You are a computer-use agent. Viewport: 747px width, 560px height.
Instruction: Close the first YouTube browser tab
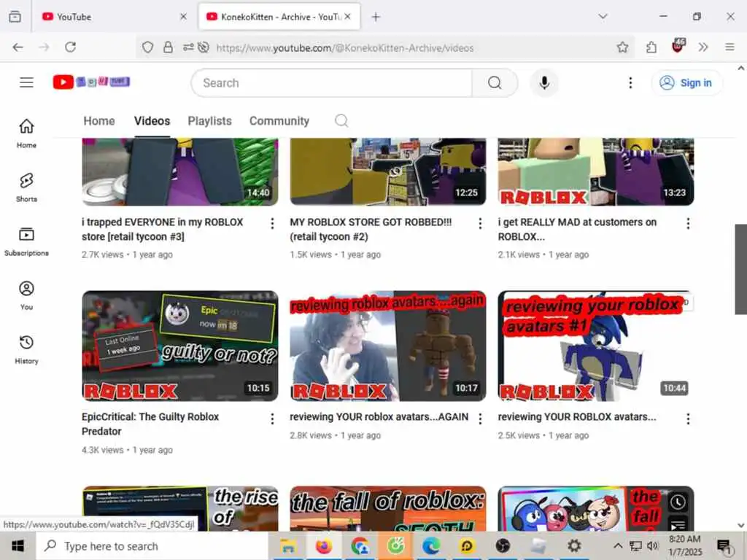(x=183, y=17)
